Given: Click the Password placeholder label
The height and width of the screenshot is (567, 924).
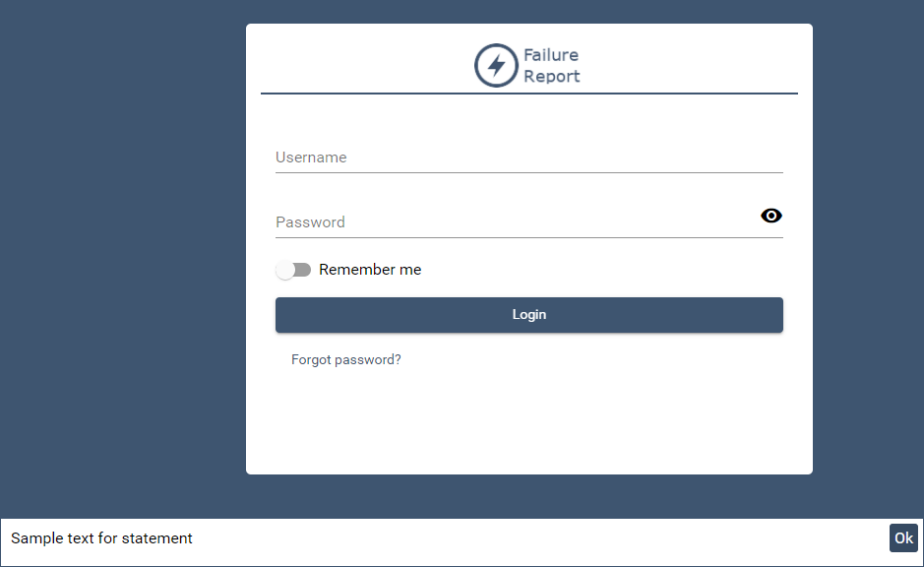Looking at the screenshot, I should click(310, 222).
